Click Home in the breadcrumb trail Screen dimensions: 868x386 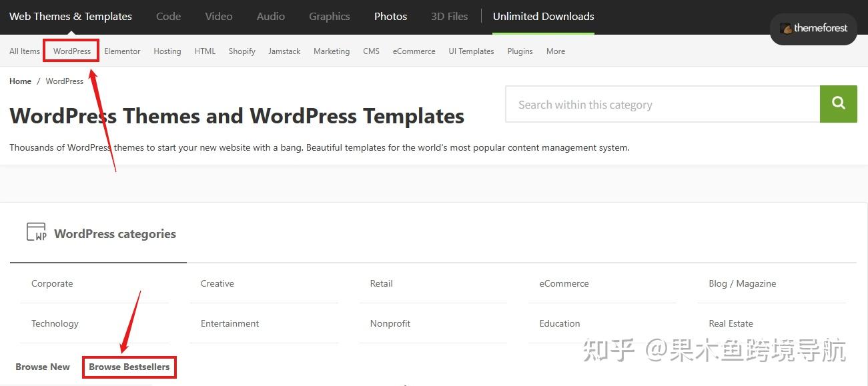click(x=20, y=81)
